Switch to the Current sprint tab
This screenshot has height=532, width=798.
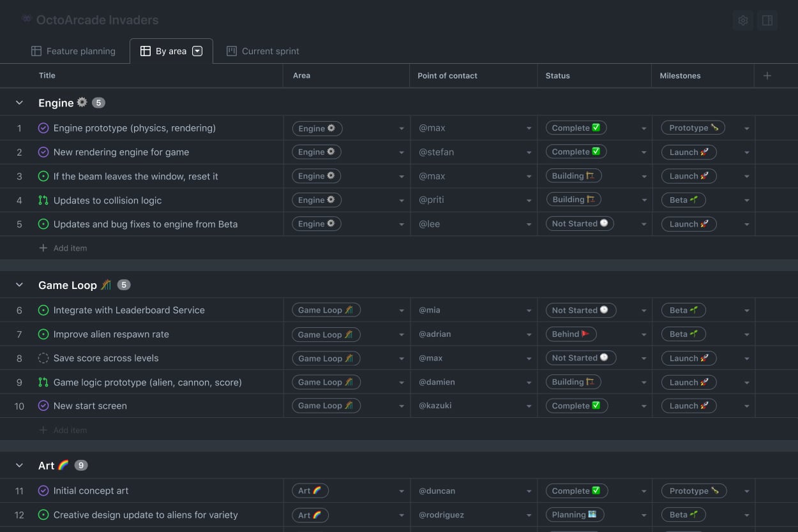[262, 51]
